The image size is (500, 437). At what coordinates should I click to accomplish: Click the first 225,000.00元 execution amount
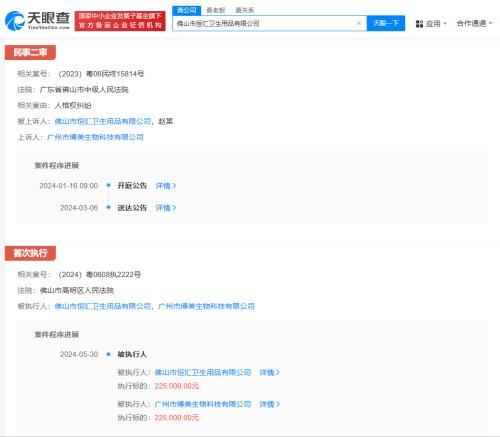(x=177, y=386)
